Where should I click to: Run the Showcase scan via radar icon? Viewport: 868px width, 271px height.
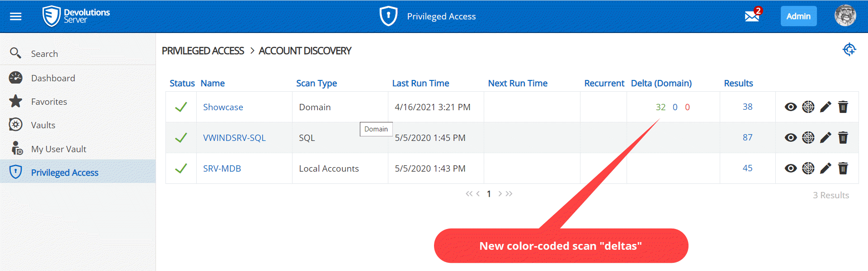coord(808,107)
